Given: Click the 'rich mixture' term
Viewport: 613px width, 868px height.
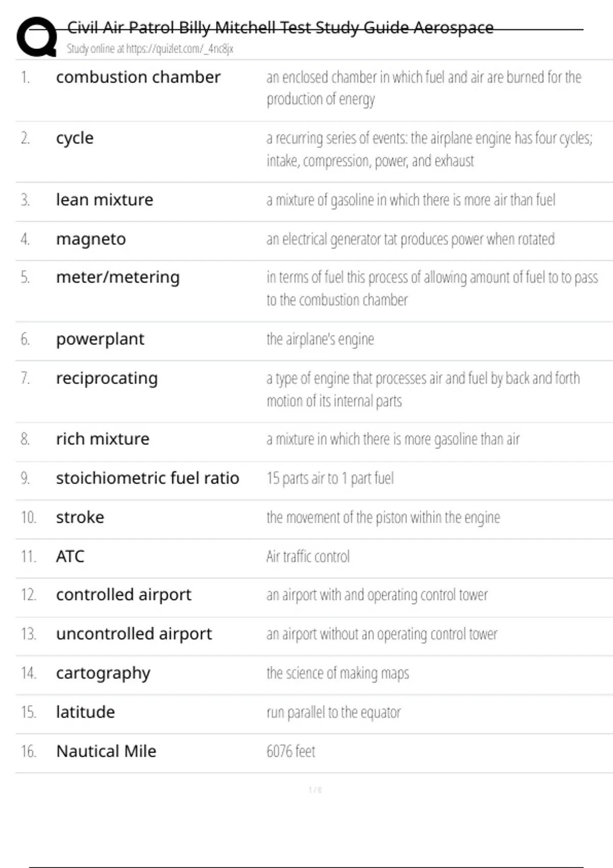Looking at the screenshot, I should point(103,439).
